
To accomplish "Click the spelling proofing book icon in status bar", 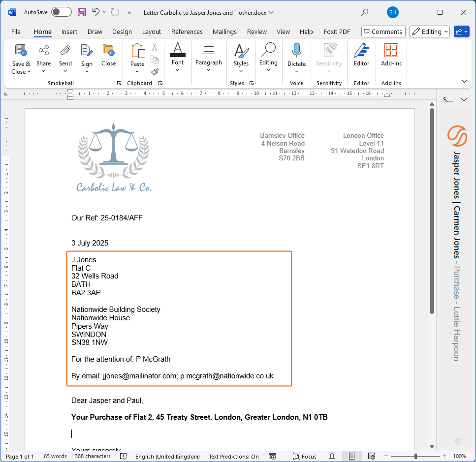I will [x=123, y=456].
